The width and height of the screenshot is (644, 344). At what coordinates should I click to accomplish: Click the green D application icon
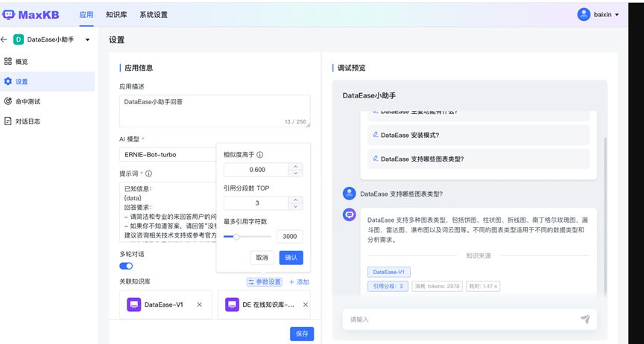pyautogui.click(x=19, y=39)
